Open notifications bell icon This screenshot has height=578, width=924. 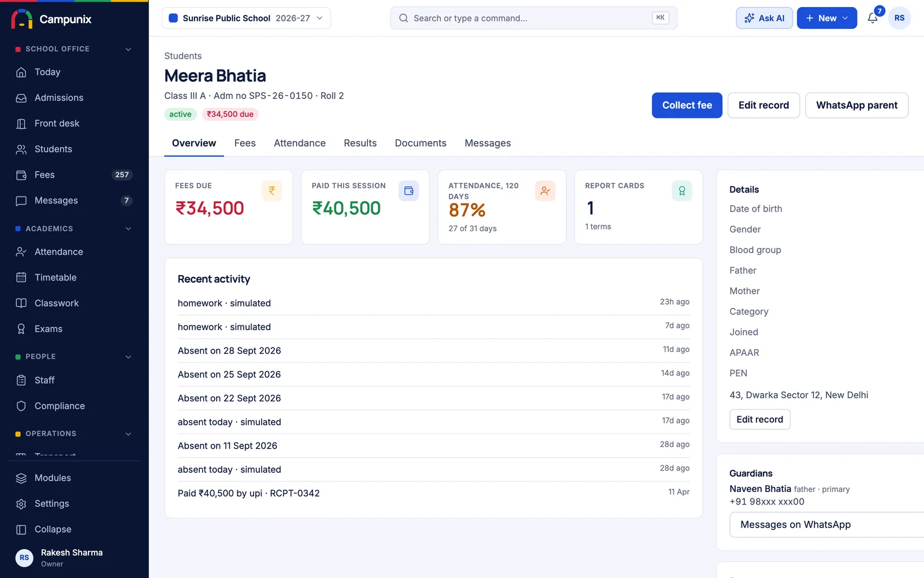click(873, 18)
